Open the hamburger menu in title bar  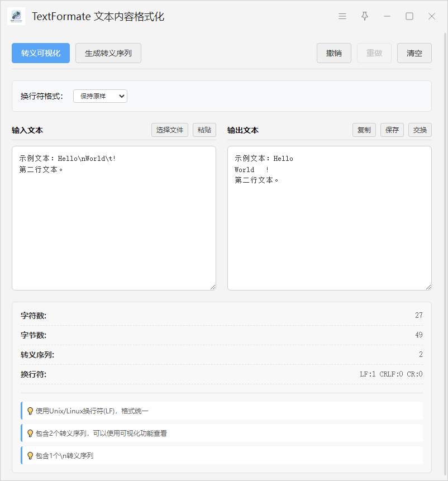[342, 17]
